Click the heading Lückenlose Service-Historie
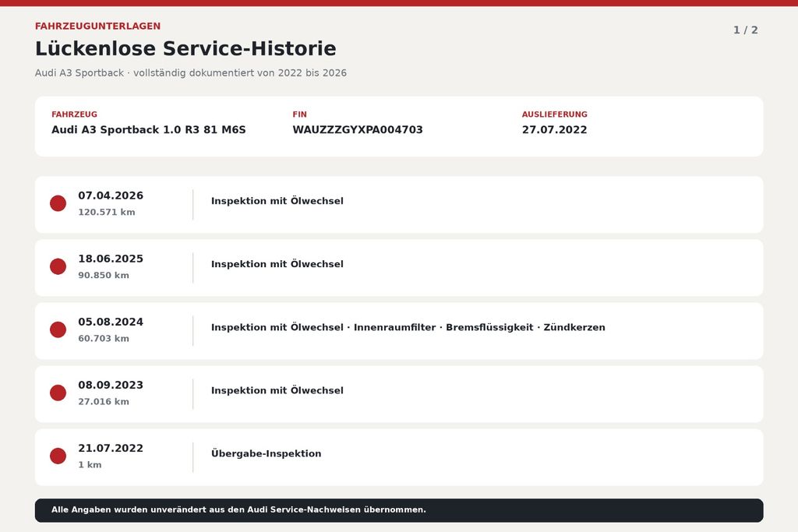The height and width of the screenshot is (532, 798). click(x=185, y=49)
